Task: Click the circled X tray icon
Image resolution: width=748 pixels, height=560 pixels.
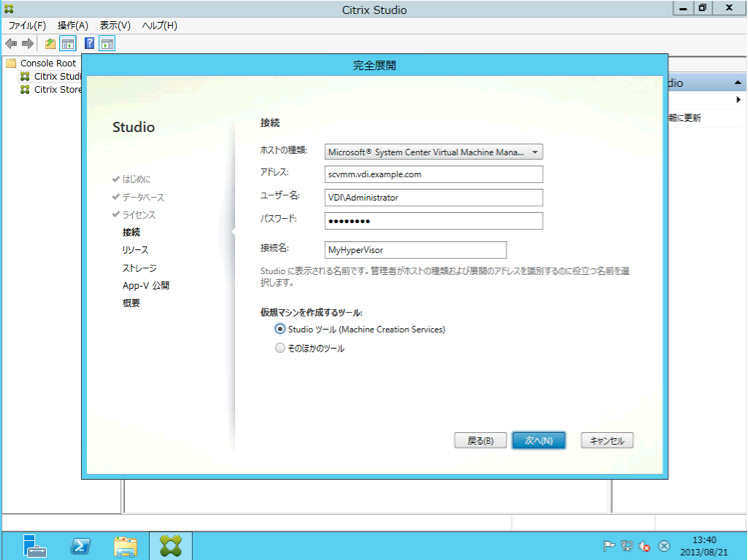Action: click(x=664, y=546)
